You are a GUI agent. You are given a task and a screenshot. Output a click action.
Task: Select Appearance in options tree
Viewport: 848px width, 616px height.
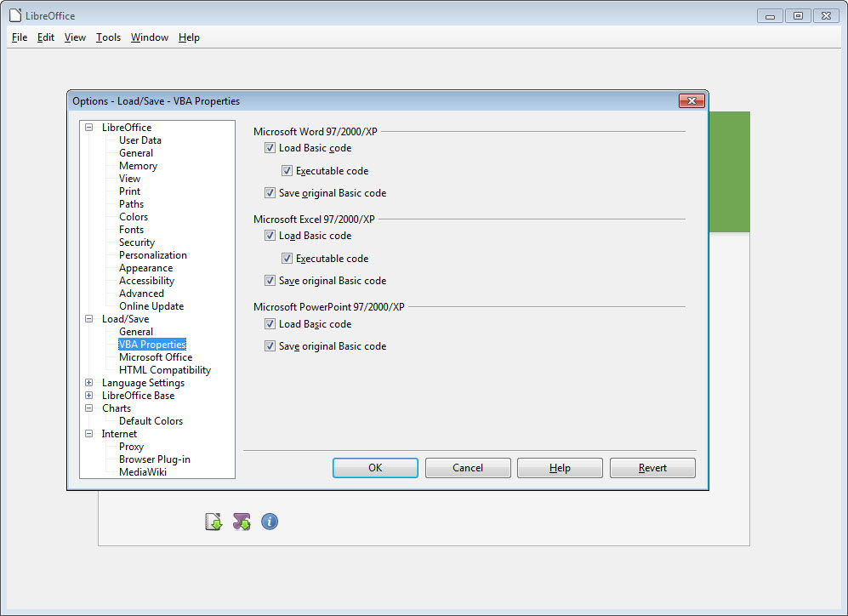(x=146, y=268)
